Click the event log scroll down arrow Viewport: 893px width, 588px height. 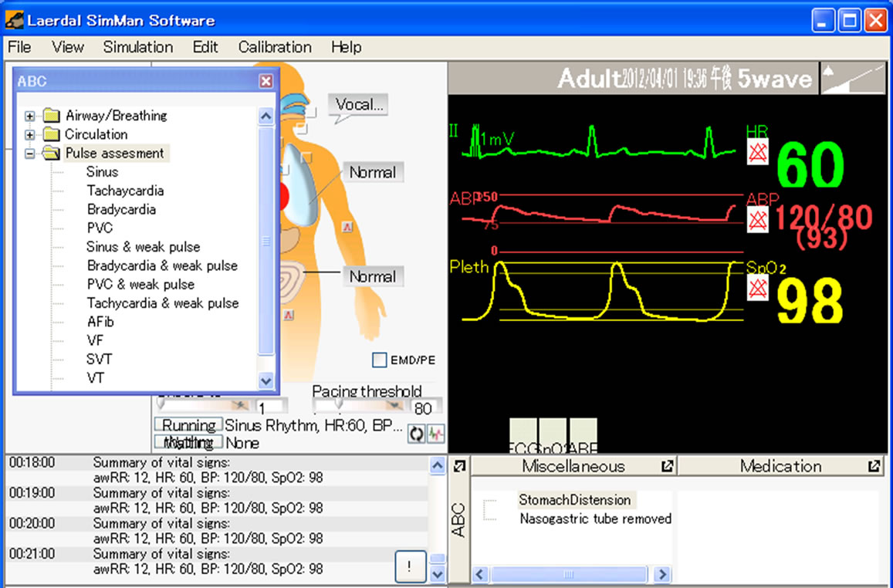[x=437, y=574]
